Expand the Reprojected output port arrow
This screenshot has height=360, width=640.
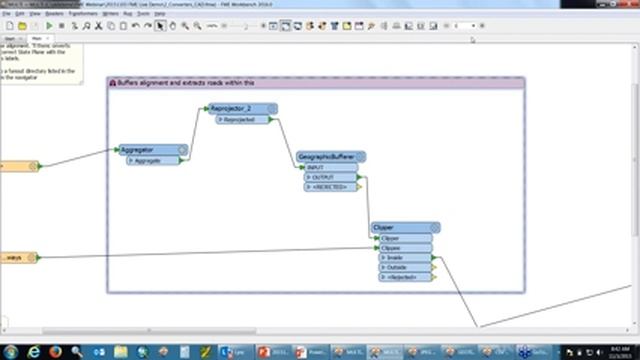click(x=220, y=120)
